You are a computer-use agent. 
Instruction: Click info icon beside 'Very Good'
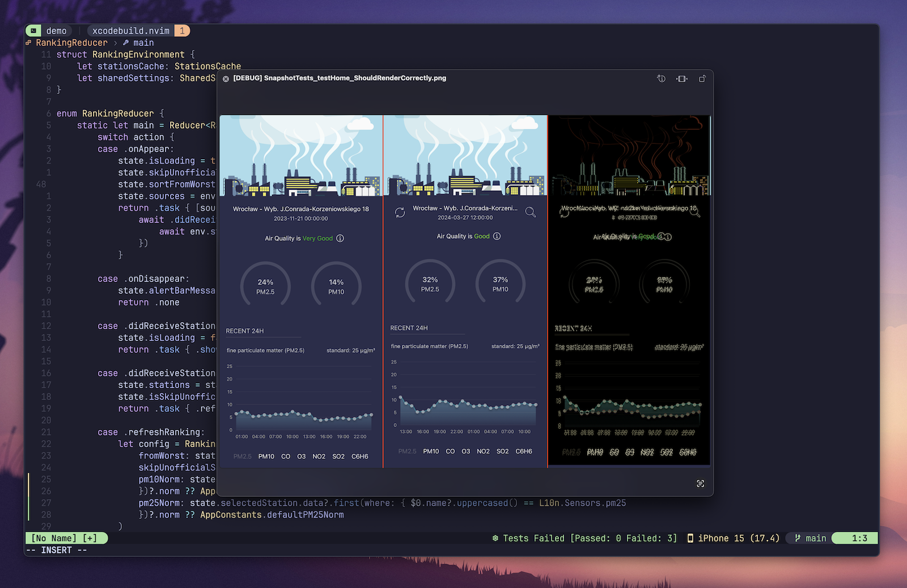[340, 238]
